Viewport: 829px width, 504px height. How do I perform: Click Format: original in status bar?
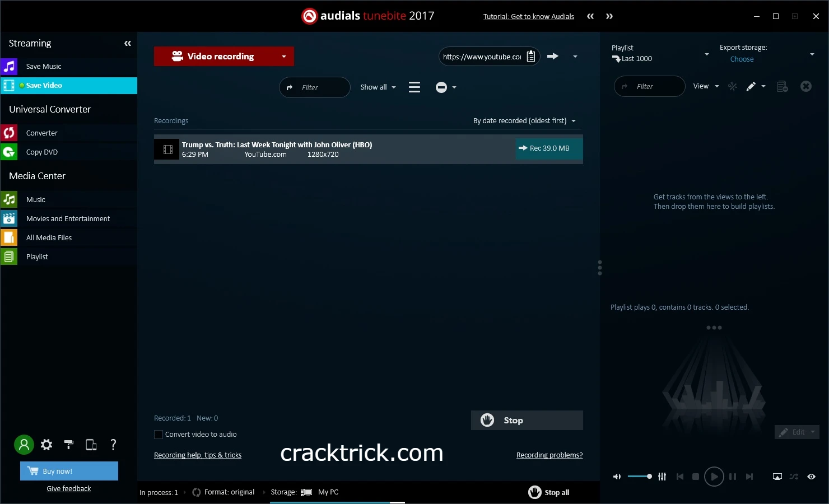point(223,492)
